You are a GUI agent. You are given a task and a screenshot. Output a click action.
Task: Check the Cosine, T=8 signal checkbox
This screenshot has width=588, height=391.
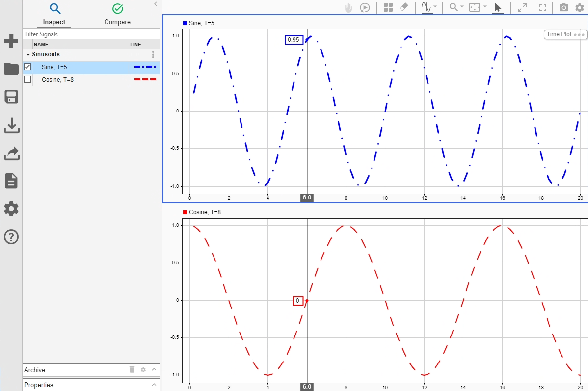(27, 79)
